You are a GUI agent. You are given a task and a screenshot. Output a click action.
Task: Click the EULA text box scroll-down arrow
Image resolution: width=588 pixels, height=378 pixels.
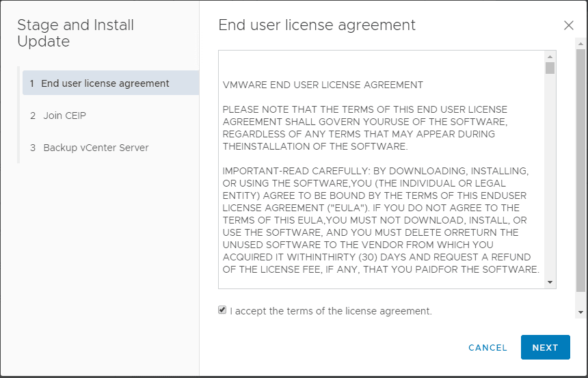pos(550,282)
